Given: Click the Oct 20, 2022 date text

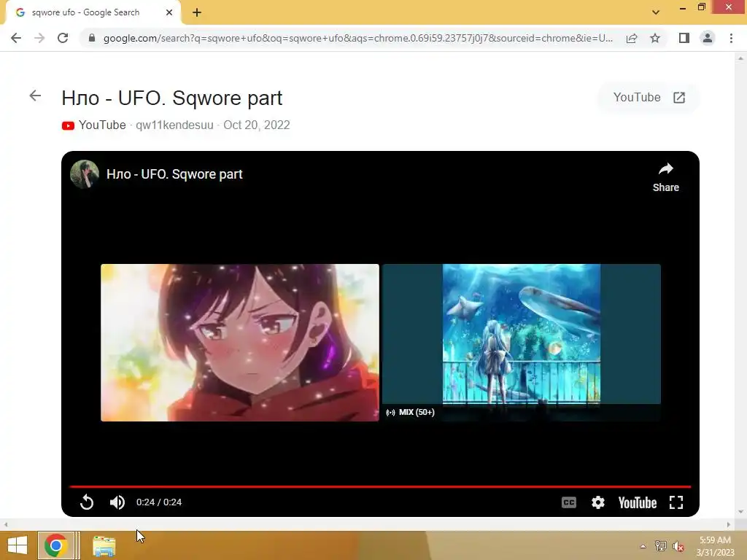Looking at the screenshot, I should point(256,125).
